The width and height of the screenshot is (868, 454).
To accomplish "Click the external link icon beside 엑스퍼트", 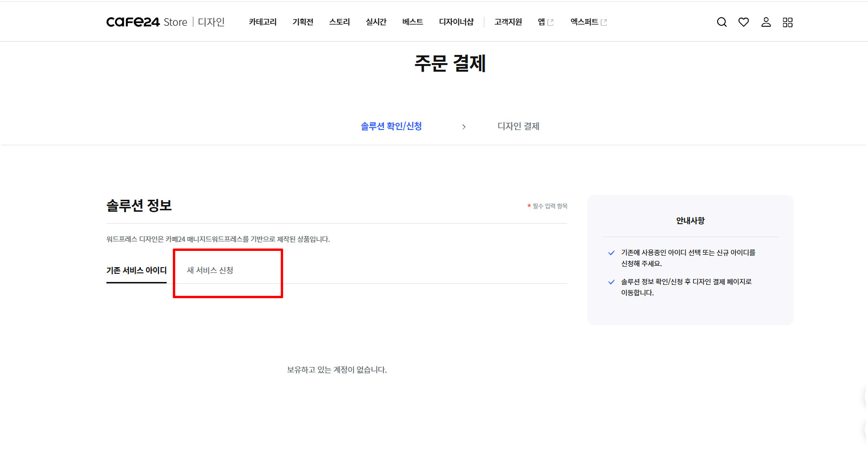I will (x=604, y=22).
